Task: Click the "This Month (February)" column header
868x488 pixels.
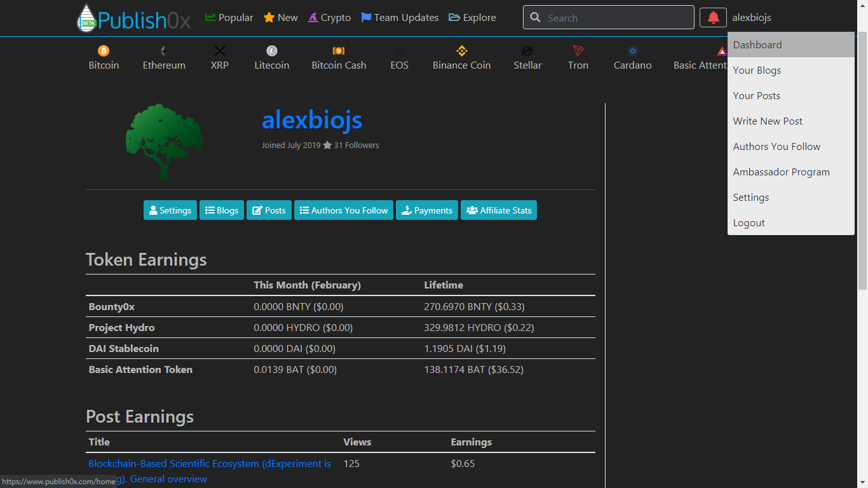Action: [x=307, y=285]
